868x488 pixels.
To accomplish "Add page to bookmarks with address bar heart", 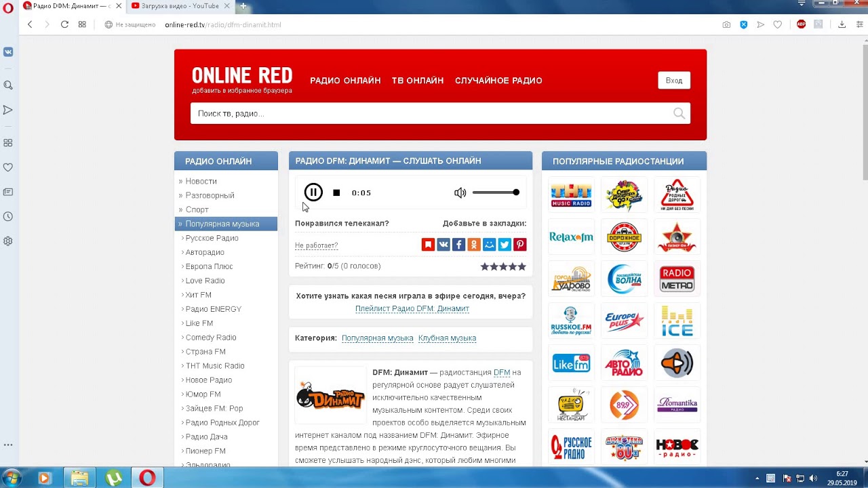I will (x=778, y=24).
